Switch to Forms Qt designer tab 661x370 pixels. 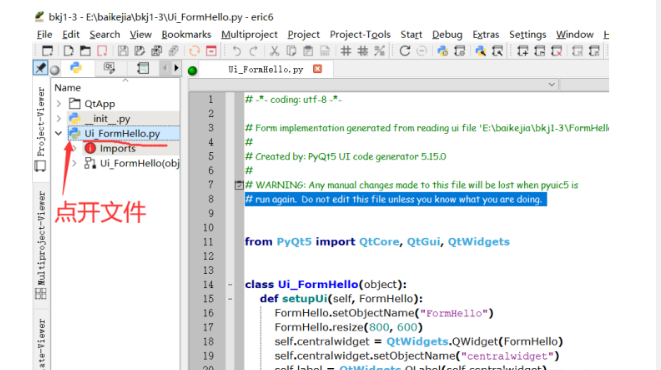coord(109,67)
